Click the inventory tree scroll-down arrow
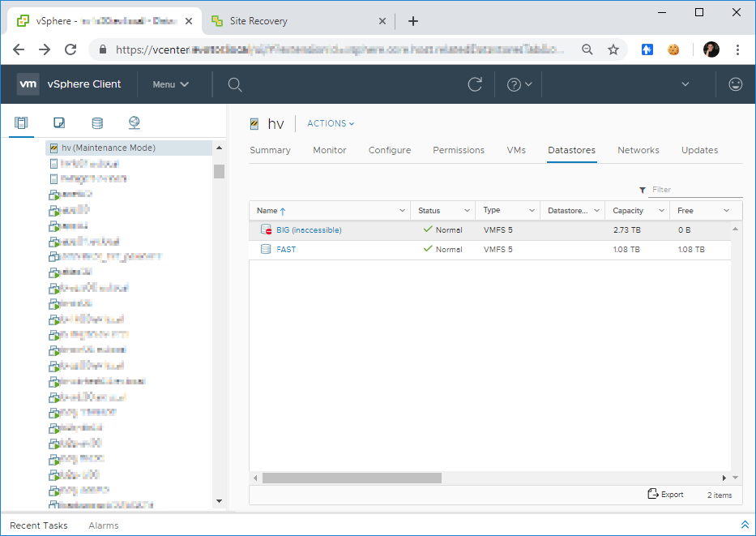The height and width of the screenshot is (536, 756). pos(220,501)
